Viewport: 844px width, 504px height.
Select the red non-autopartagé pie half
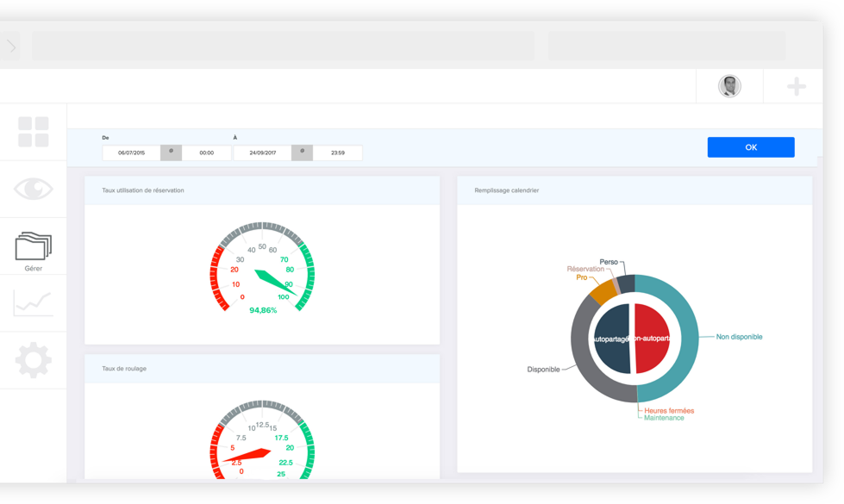click(653, 339)
